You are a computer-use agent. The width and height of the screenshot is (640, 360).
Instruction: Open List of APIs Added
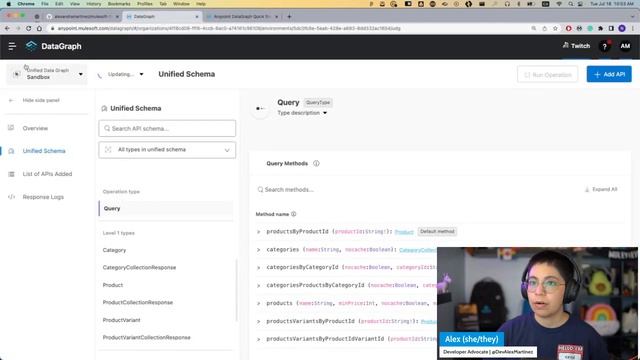coord(47,174)
